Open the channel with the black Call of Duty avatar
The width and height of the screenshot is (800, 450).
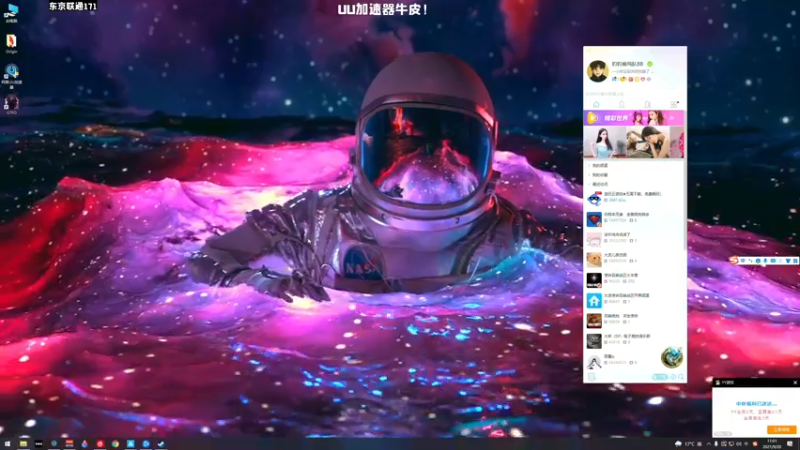tap(634, 280)
